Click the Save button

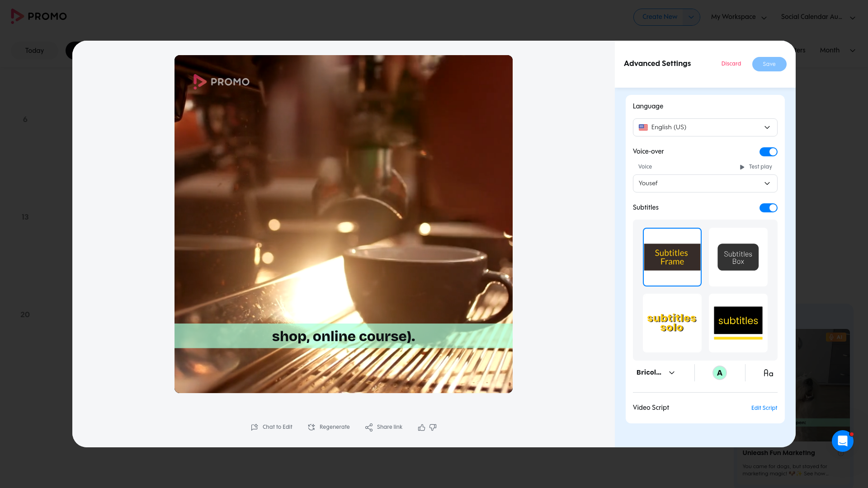[x=769, y=64]
